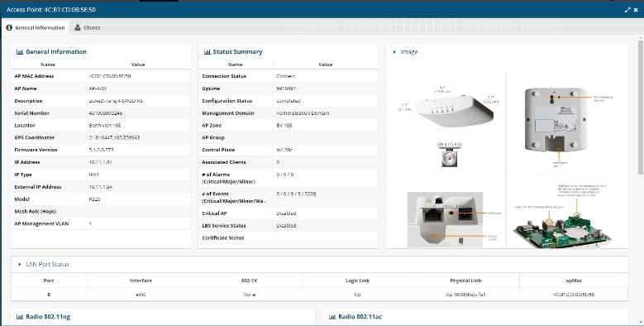
Task: Click the user icon on Clients tab
Action: coord(77,27)
